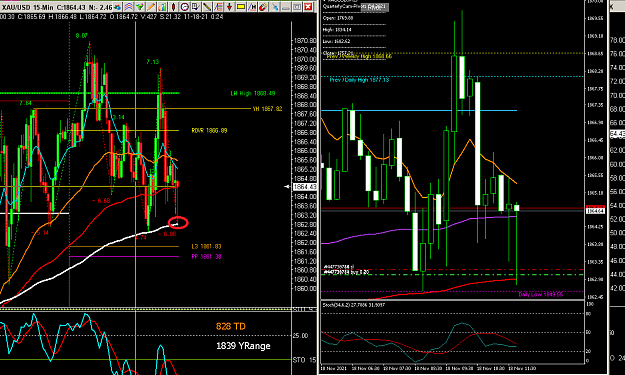This screenshot has width=625, height=375.
Task: Click the YH 1867.82 label
Action: 267,108
